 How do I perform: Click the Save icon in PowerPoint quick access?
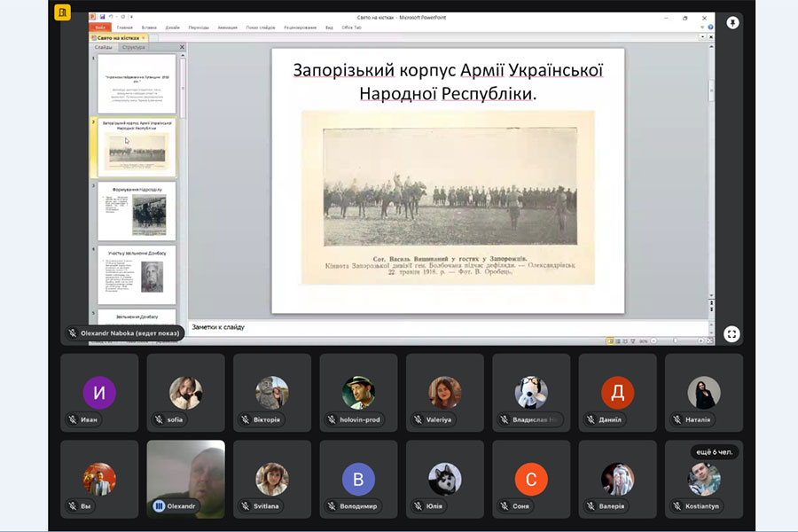point(103,17)
